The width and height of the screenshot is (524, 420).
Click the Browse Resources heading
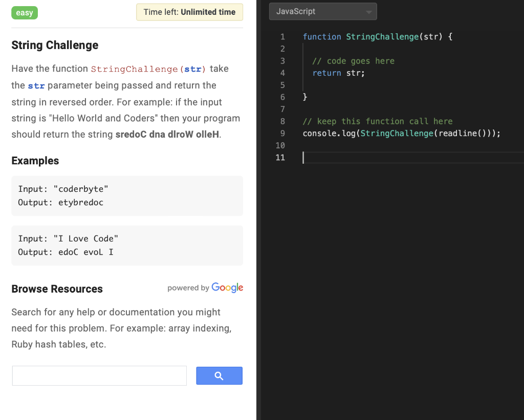point(57,289)
